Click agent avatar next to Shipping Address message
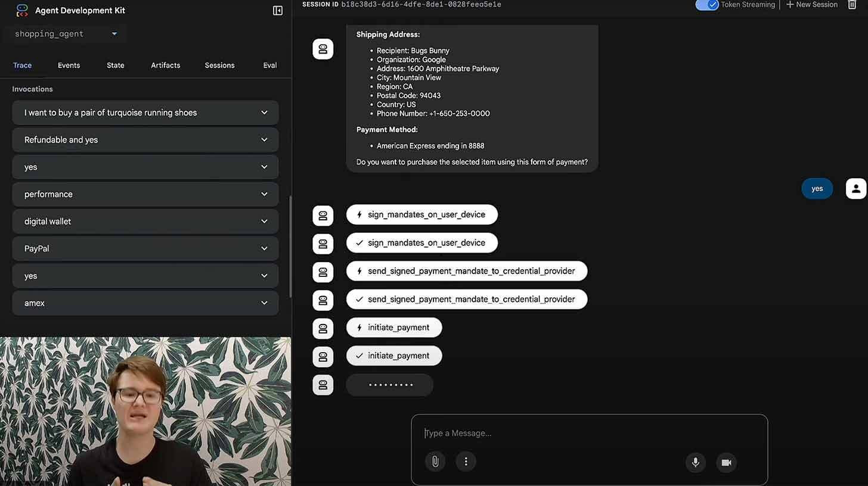The width and height of the screenshot is (868, 486). point(323,49)
